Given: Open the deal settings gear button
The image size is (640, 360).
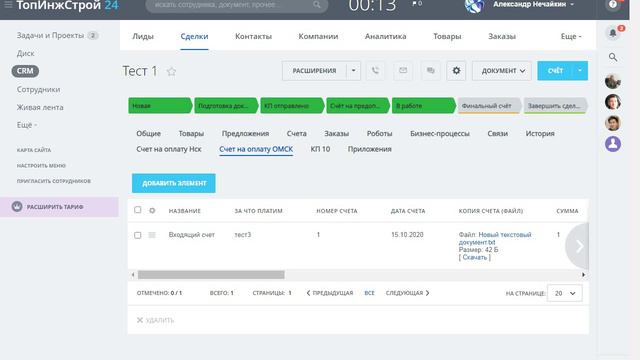Looking at the screenshot, I should coord(456,71).
